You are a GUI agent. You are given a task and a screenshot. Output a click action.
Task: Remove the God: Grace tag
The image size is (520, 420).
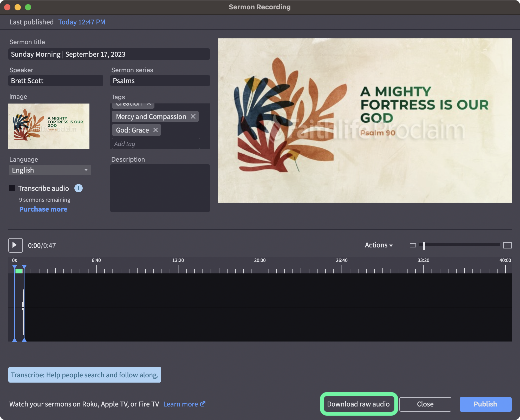pyautogui.click(x=155, y=130)
